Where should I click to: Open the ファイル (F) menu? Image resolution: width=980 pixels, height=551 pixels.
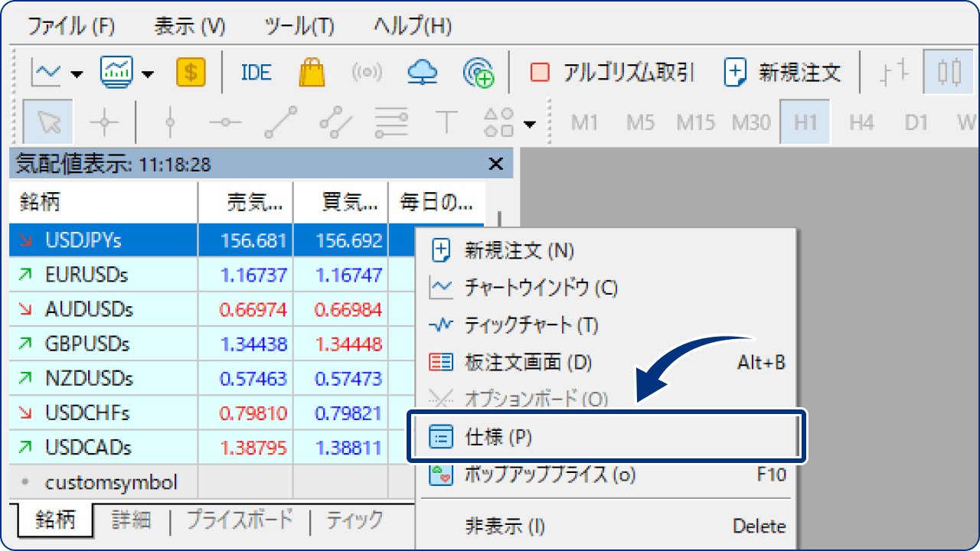pyautogui.click(x=71, y=25)
